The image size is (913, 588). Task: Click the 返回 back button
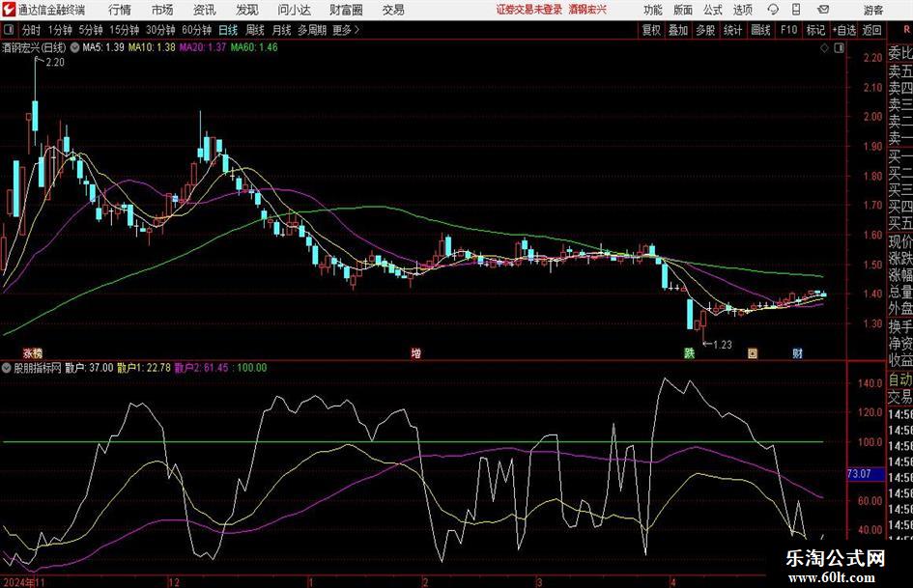(871, 30)
